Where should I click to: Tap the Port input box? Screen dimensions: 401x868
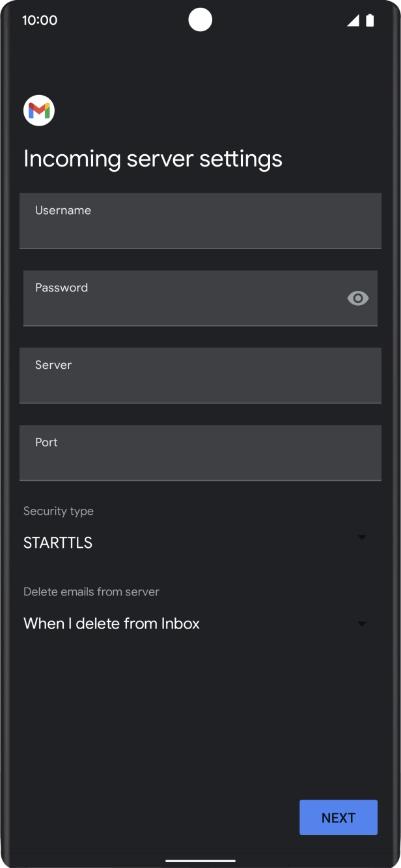(x=200, y=453)
